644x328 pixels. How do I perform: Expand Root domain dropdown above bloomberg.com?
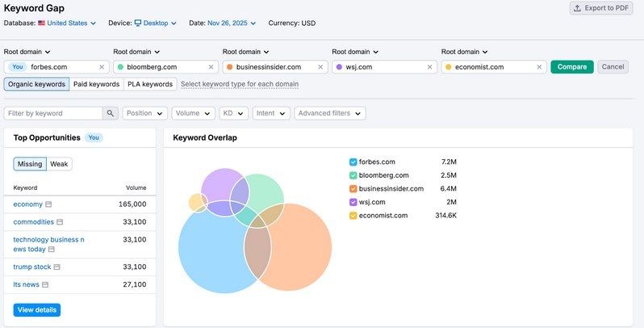click(x=136, y=52)
